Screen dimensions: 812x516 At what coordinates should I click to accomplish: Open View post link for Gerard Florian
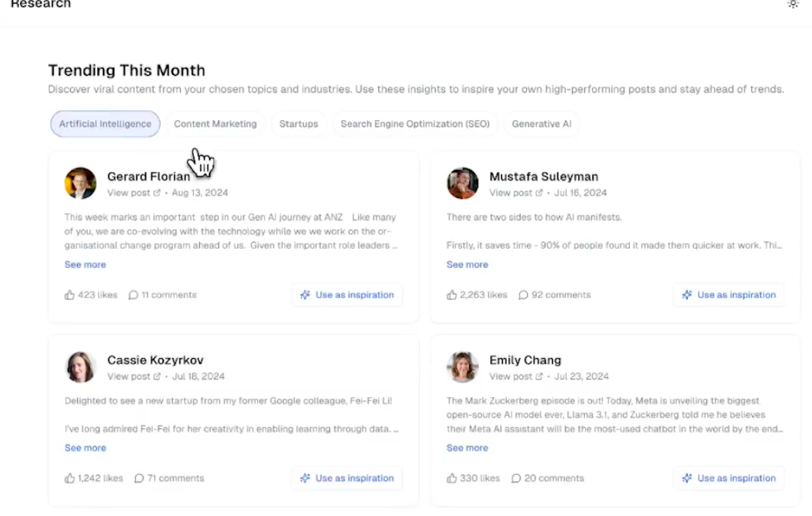[134, 193]
